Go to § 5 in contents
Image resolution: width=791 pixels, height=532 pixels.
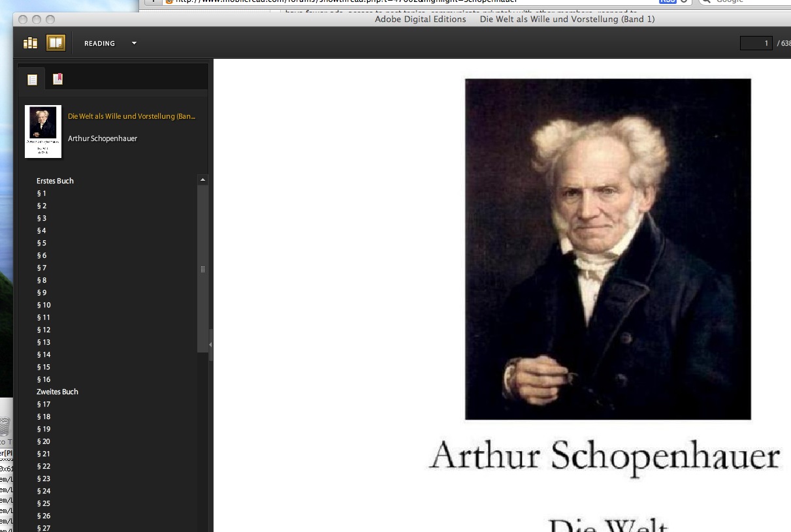pos(42,243)
